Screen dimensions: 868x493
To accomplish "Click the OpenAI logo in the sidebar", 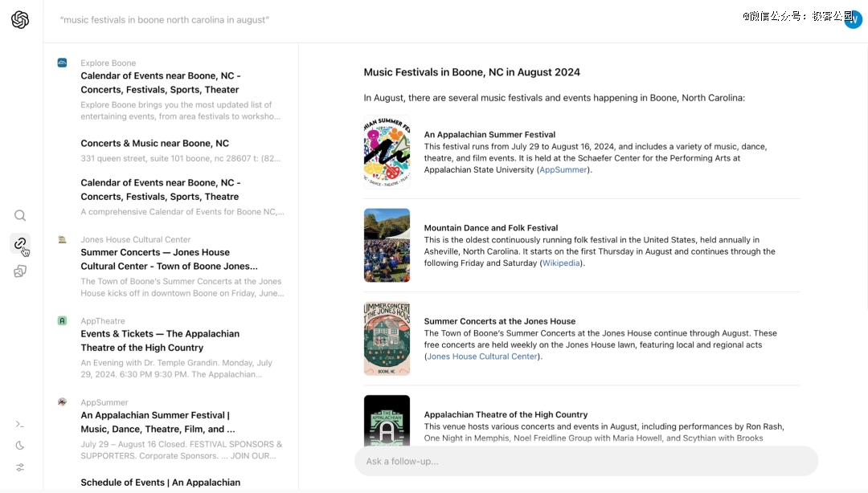I will coord(20,20).
